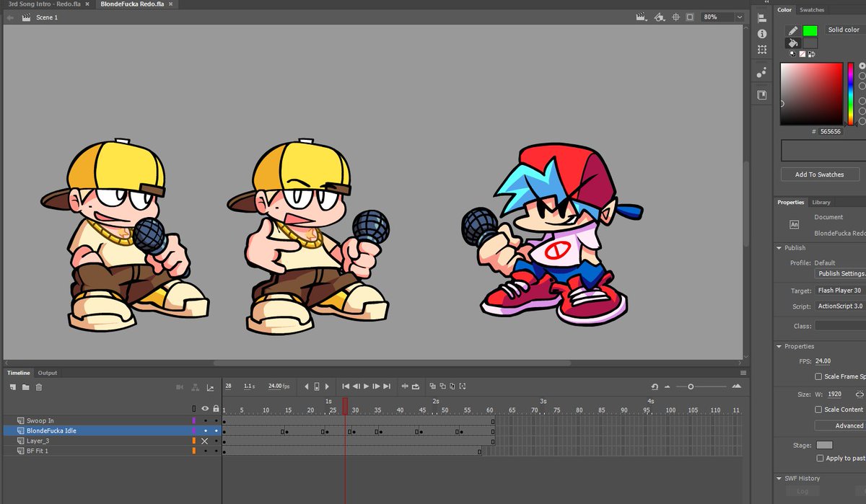866x504 pixels.
Task: Lock the BF Fit 1 layer
Action: [216, 451]
